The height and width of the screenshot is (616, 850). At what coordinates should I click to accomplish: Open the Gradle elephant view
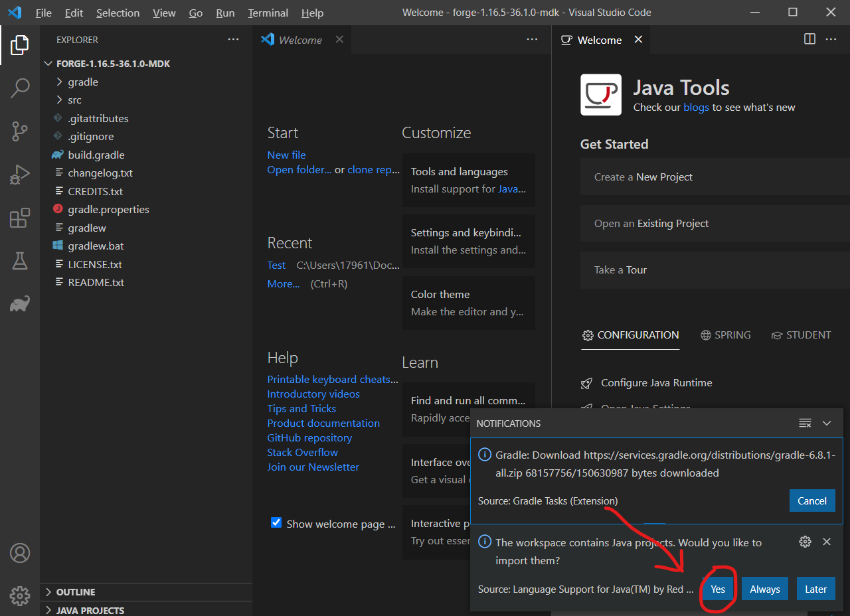tap(20, 305)
